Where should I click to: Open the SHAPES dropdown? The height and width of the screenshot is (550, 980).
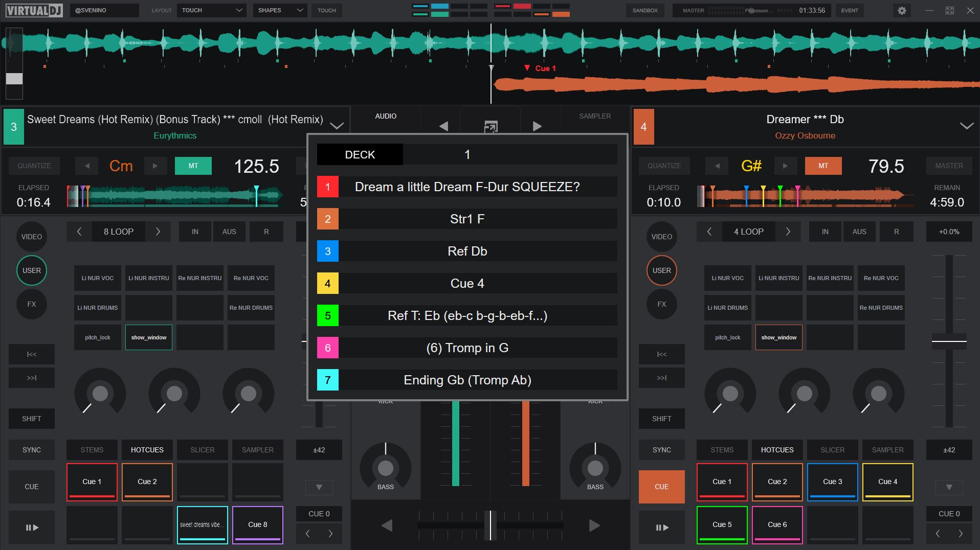point(280,10)
